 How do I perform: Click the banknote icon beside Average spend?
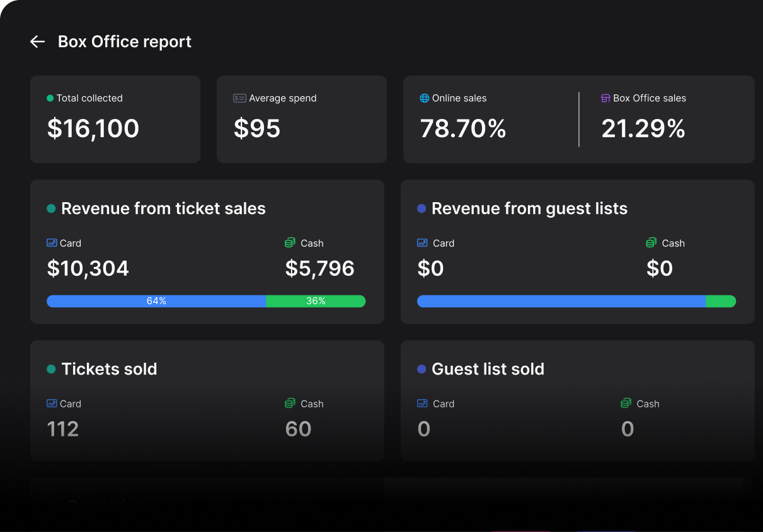point(239,98)
